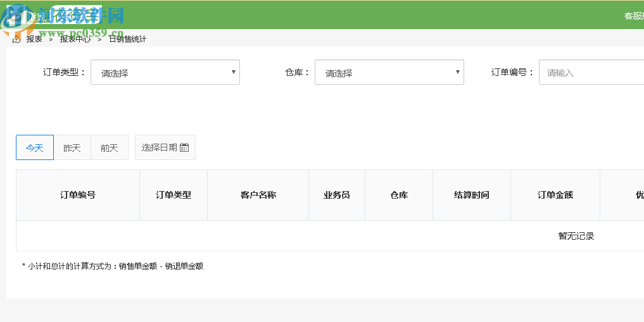Click the 小计和总计 calculation note text

coord(113,266)
